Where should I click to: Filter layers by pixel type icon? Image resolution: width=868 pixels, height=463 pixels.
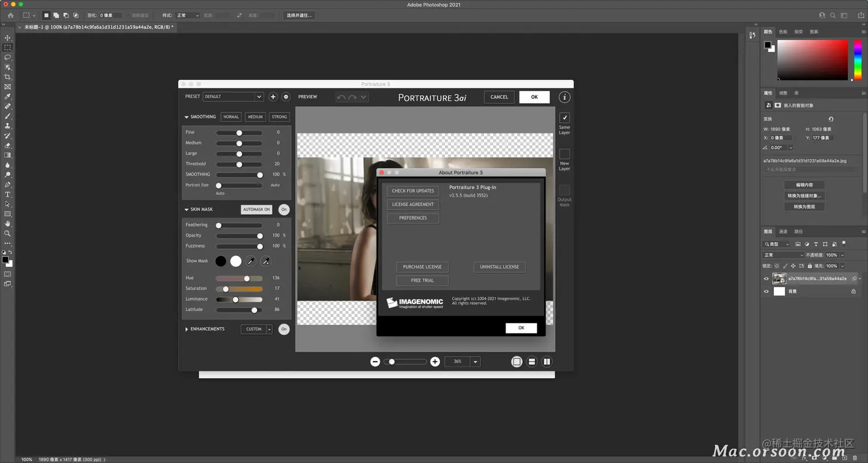[x=798, y=244]
